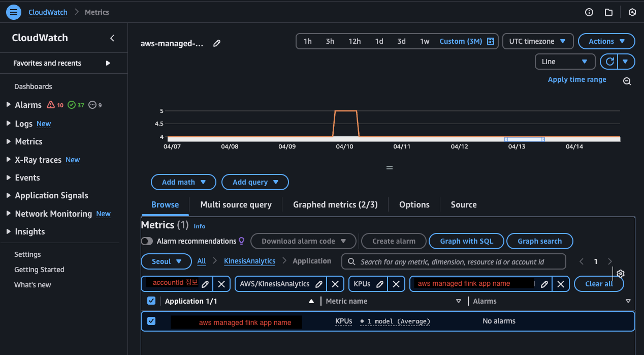644x355 pixels.
Task: Remove the flink app name filter
Action: click(561, 284)
